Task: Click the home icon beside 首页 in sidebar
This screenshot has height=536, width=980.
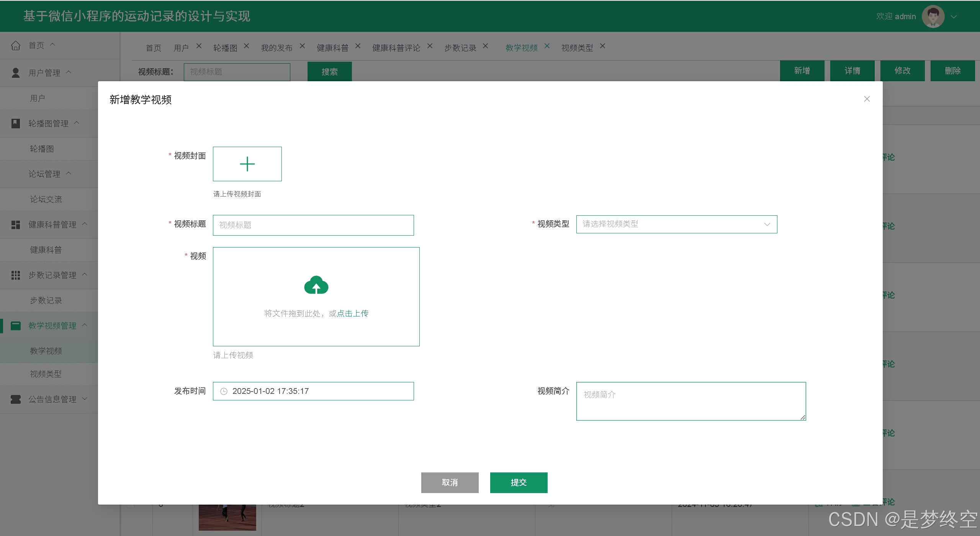Action: (16, 46)
